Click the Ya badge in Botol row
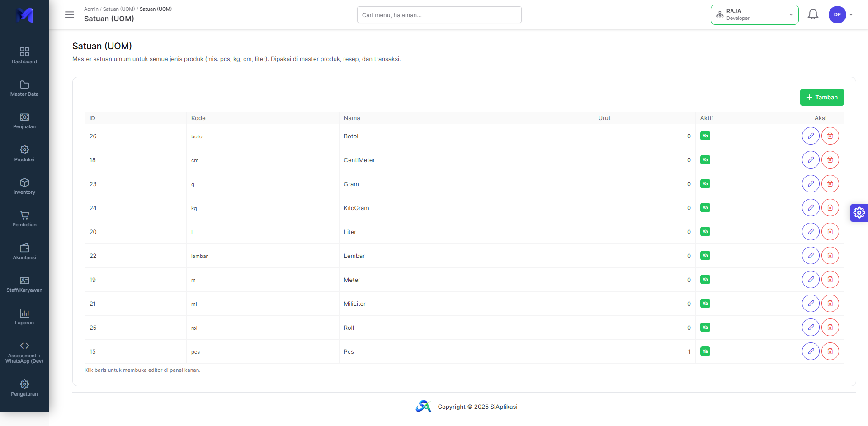Screen dimensions: 868x426 pos(705,136)
